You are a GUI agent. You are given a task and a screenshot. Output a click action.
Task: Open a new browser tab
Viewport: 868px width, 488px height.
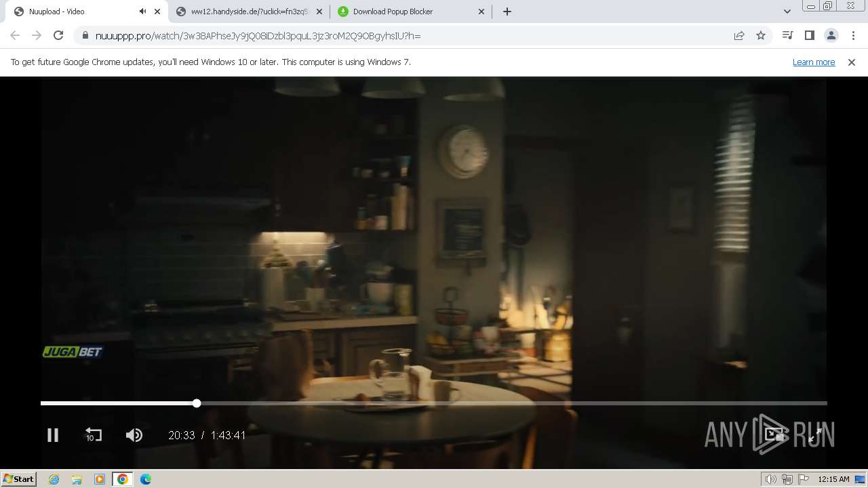(507, 12)
